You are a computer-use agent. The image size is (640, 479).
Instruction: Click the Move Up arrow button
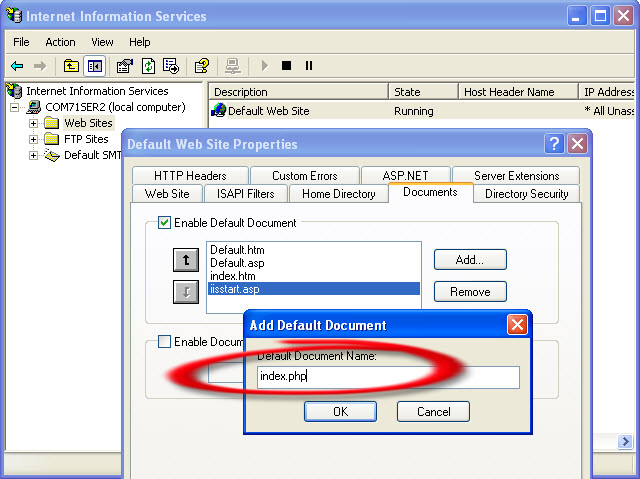coord(186,259)
